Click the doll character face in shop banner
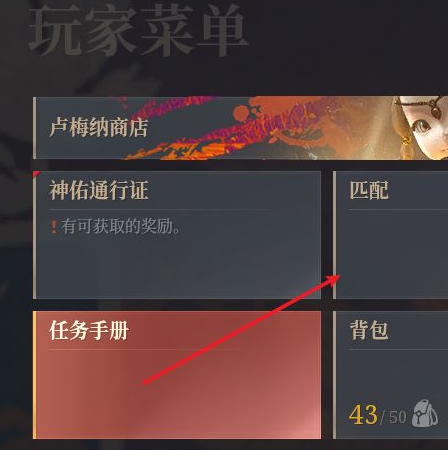 pos(425,128)
